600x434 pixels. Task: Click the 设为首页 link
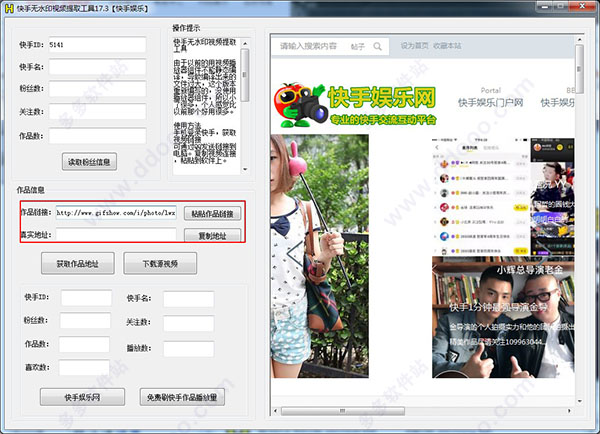coord(414,46)
